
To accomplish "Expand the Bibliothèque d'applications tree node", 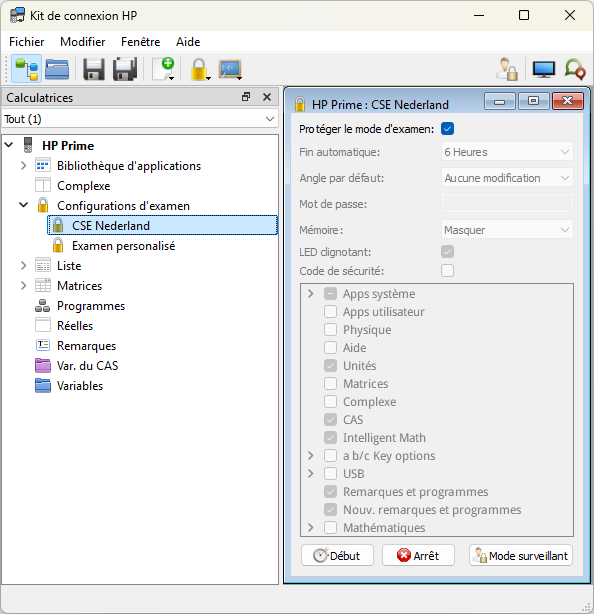I will point(23,166).
